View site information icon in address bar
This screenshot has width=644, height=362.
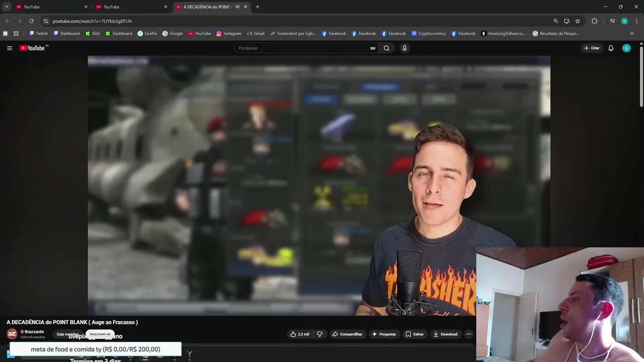(x=46, y=21)
